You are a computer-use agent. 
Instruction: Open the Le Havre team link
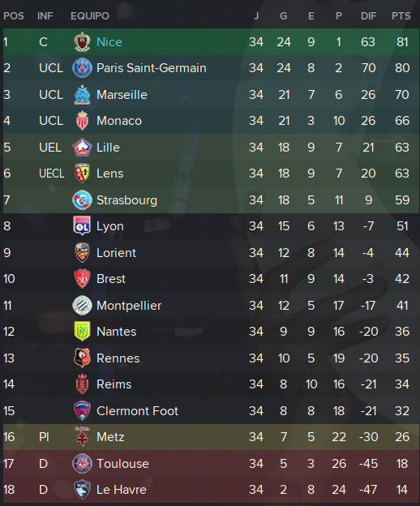coord(122,490)
